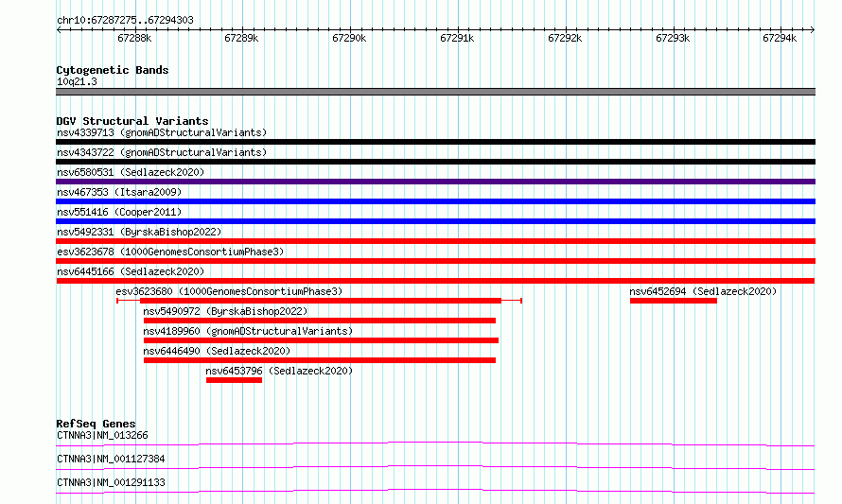The height and width of the screenshot is (504, 842).
Task: Open the CTNNA3|NM_013266 gene label
Action: (x=102, y=435)
